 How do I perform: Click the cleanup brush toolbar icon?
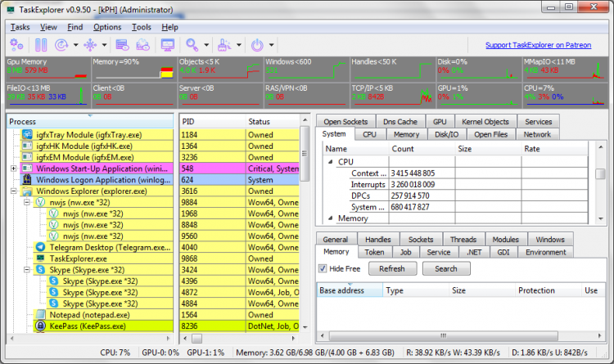tap(222, 44)
